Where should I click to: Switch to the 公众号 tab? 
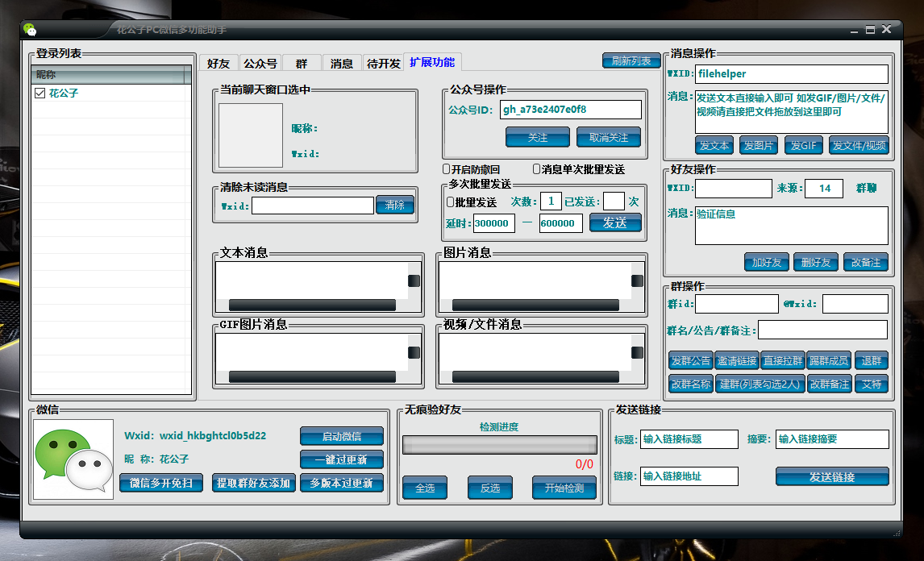[260, 63]
